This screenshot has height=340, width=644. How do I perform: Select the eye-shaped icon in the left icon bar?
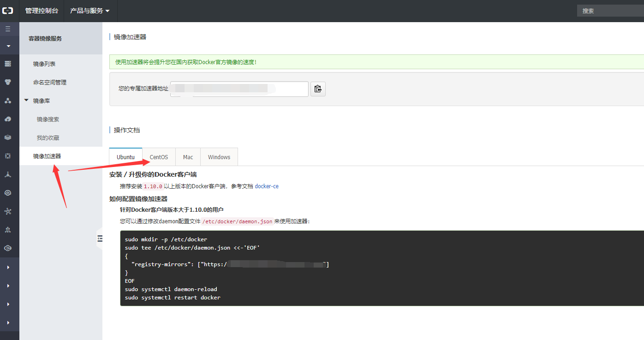(8, 193)
